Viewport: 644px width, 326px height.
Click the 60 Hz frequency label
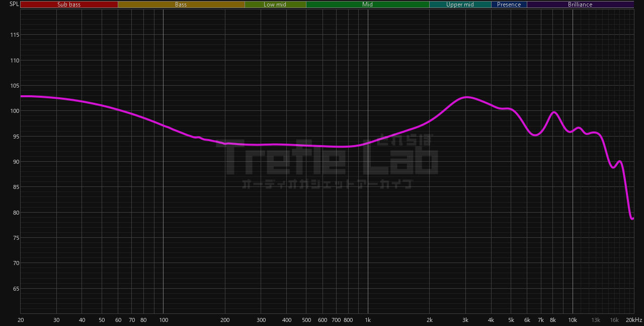pyautogui.click(x=118, y=320)
